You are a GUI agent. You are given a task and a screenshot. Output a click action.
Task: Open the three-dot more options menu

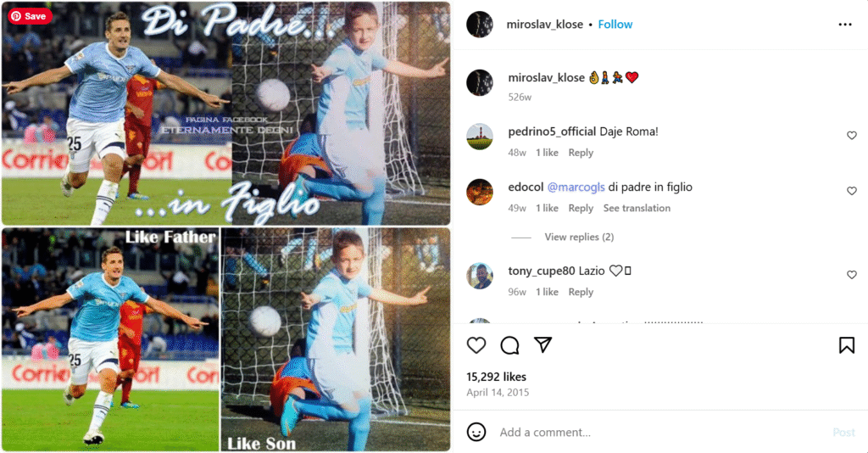[x=845, y=25]
